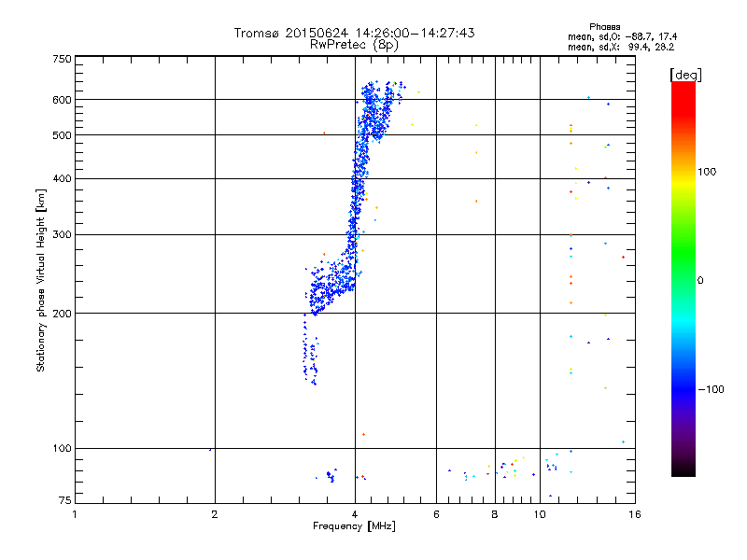Click the 'mean, sd,X: 99.4, 28.2' statistic line
747x560 pixels.
pyautogui.click(x=621, y=48)
